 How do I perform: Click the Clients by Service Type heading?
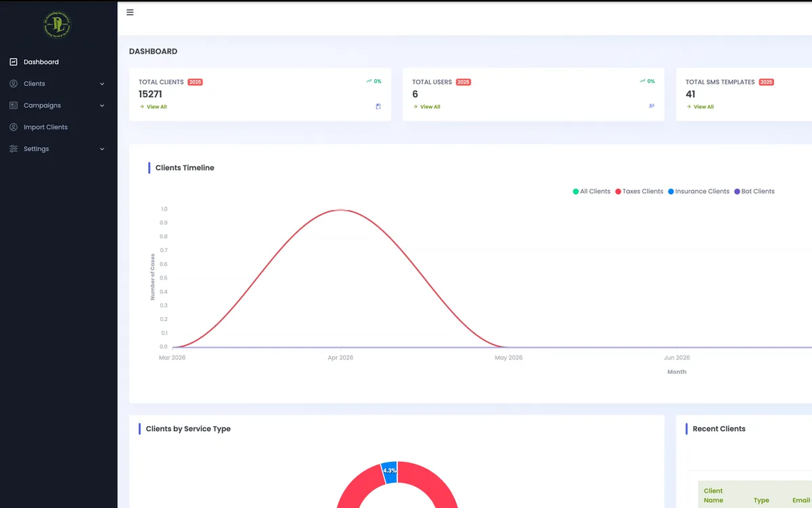click(188, 429)
